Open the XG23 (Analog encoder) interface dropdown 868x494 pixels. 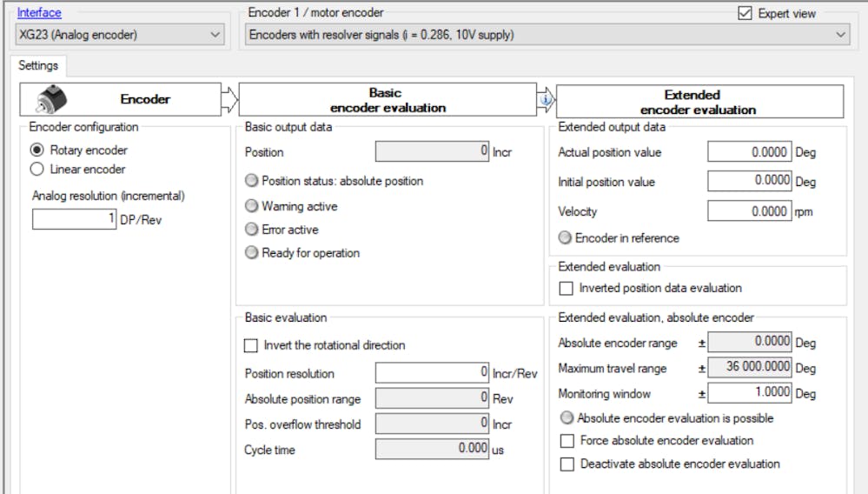pyautogui.click(x=120, y=35)
